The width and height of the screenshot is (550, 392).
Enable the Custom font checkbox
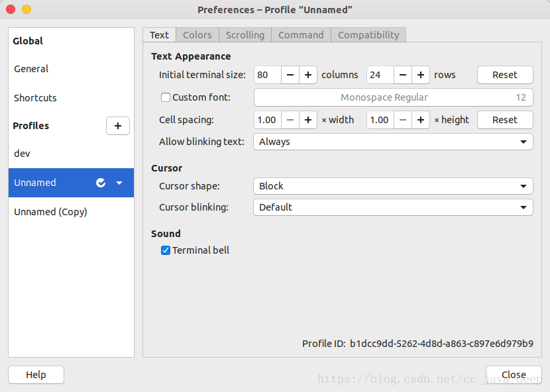[x=166, y=97]
